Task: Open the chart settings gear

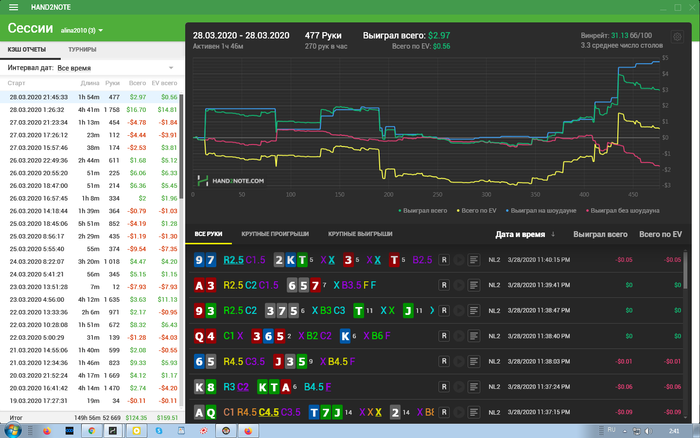Action: coord(677,37)
